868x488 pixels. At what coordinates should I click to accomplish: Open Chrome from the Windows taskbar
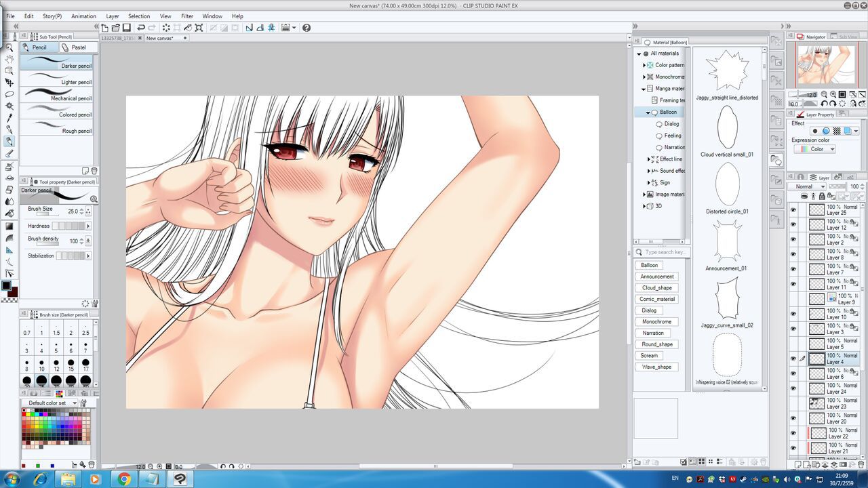coord(124,479)
